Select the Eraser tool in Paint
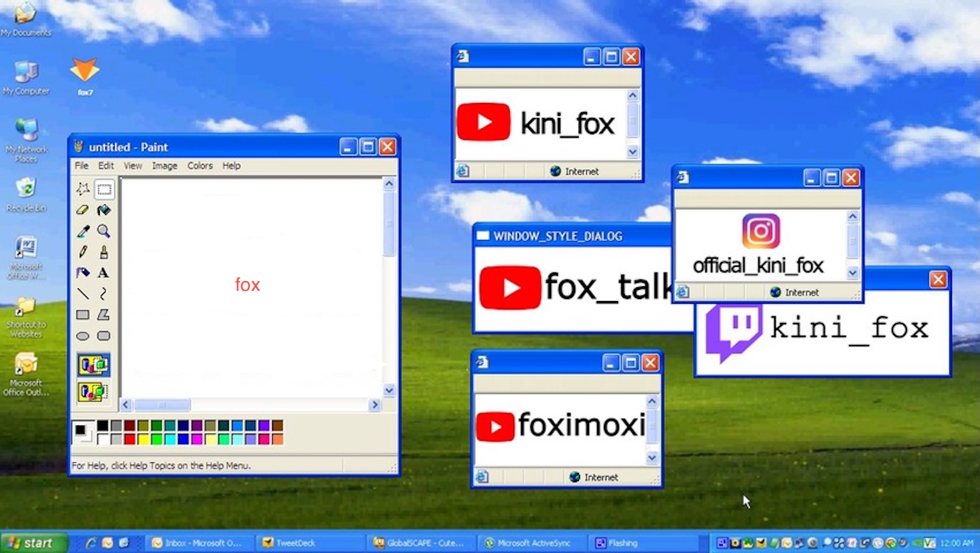Image resolution: width=980 pixels, height=553 pixels. (82, 210)
